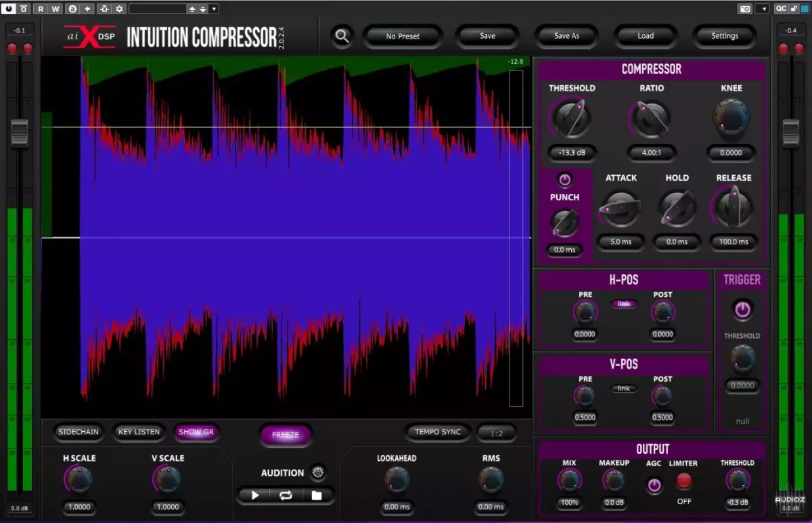The height and width of the screenshot is (523, 812).
Task: Click the ratio value field showing 4.00:1
Action: tap(650, 153)
